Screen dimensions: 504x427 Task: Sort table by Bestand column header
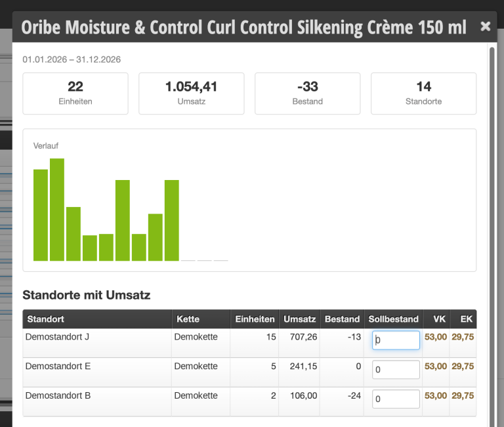[x=342, y=319]
